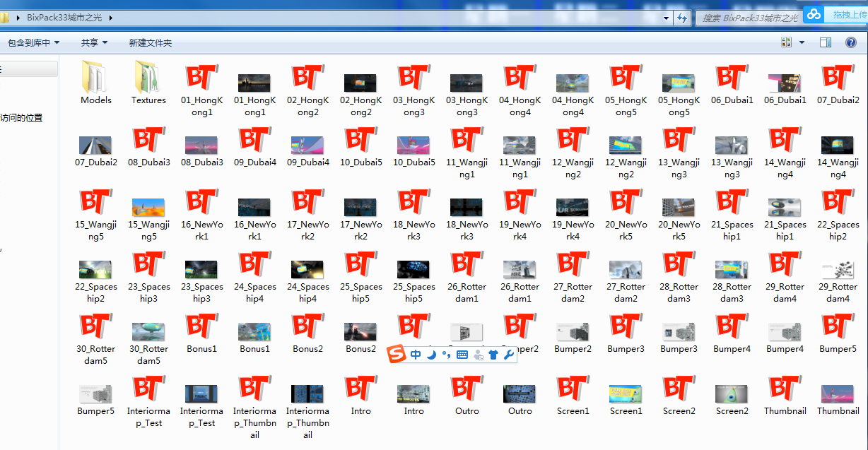This screenshot has width=868, height=450.
Task: Open the 包含到库中 menu
Action: pyautogui.click(x=33, y=43)
